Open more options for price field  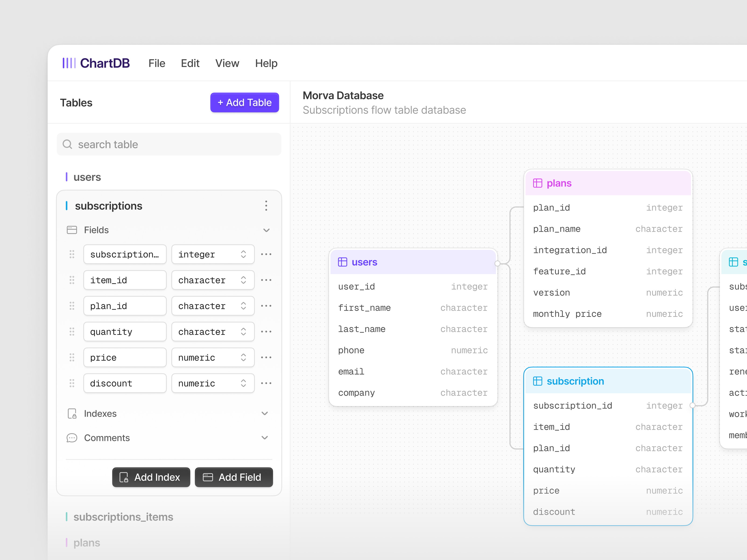coord(266,357)
